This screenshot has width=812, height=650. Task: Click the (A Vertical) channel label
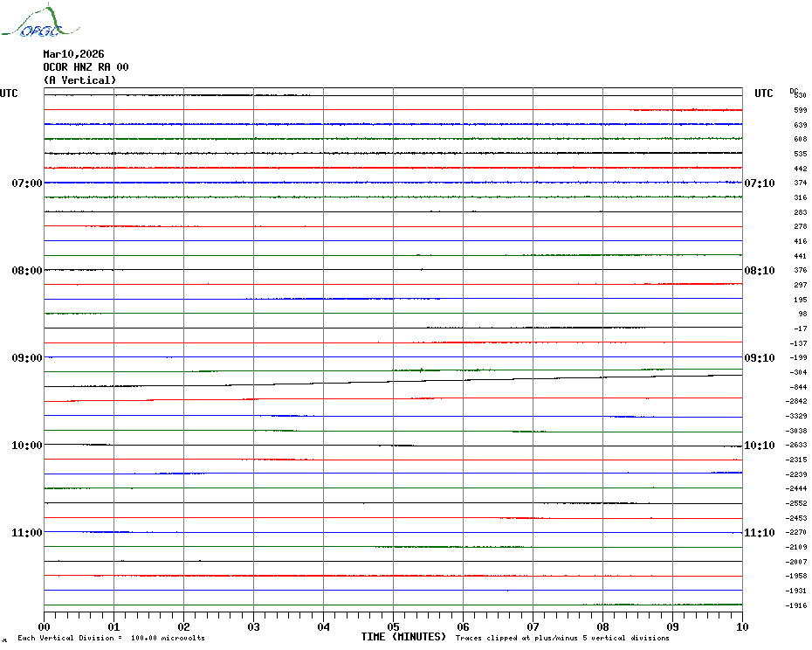pos(79,80)
